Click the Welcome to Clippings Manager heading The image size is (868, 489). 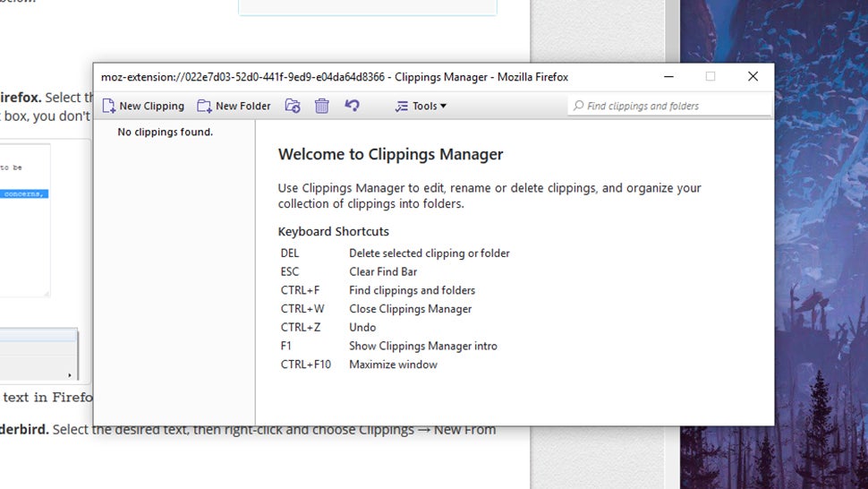[390, 154]
